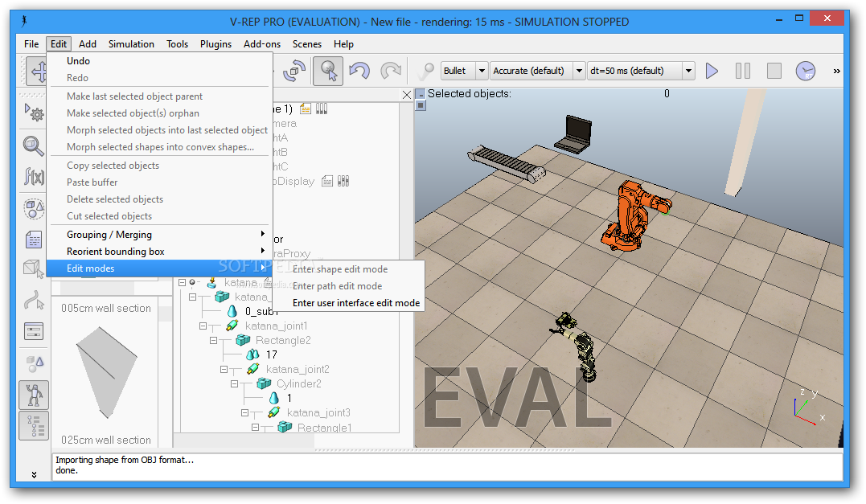Image resolution: width=866 pixels, height=504 pixels.
Task: Open the File menu
Action: click(x=31, y=44)
